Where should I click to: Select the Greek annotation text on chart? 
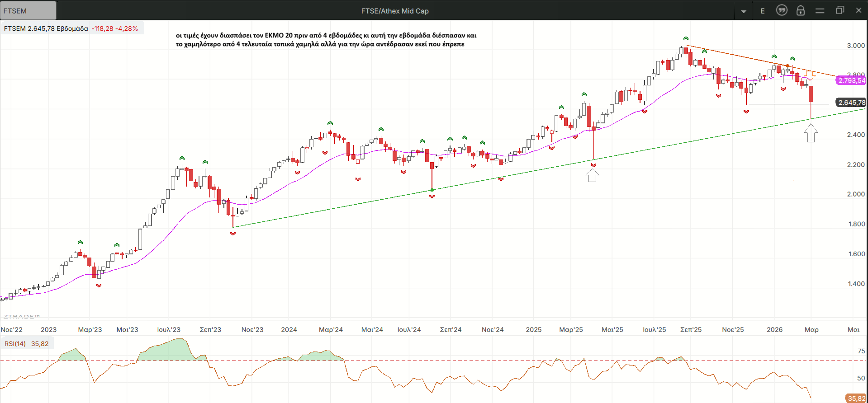point(326,40)
